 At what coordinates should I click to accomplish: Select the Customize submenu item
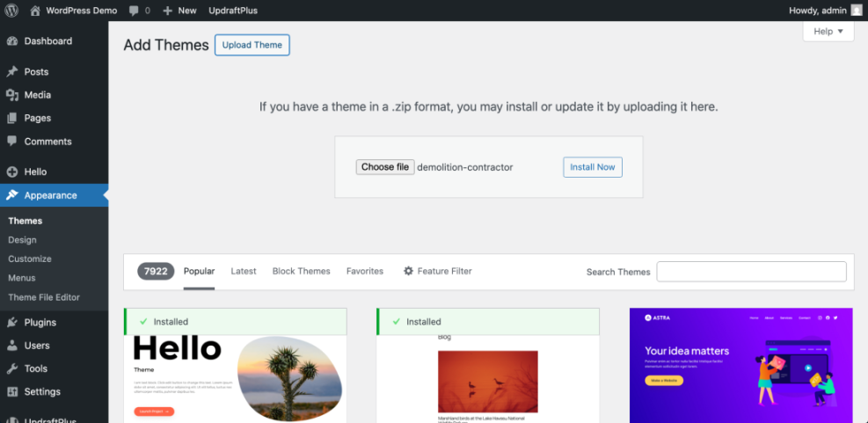pyautogui.click(x=30, y=259)
